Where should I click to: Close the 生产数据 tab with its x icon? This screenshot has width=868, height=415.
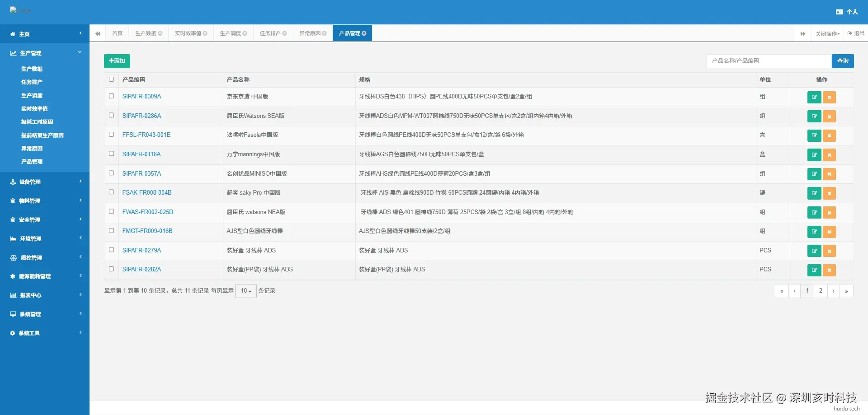tap(160, 33)
